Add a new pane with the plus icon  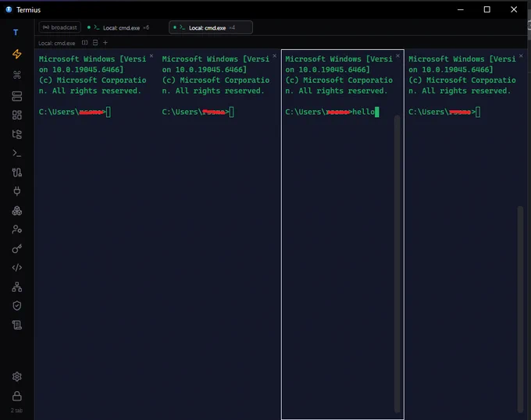pyautogui.click(x=105, y=43)
